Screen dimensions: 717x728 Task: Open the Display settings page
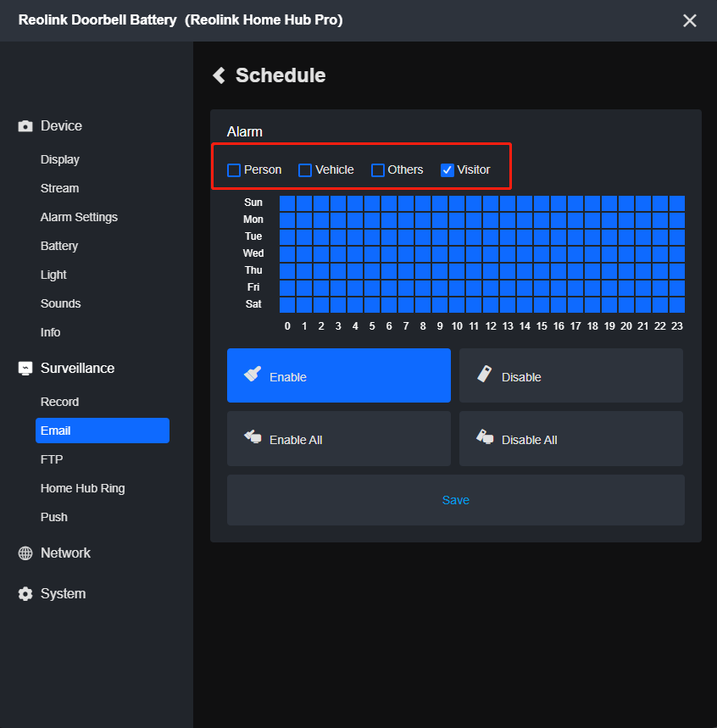tap(60, 159)
